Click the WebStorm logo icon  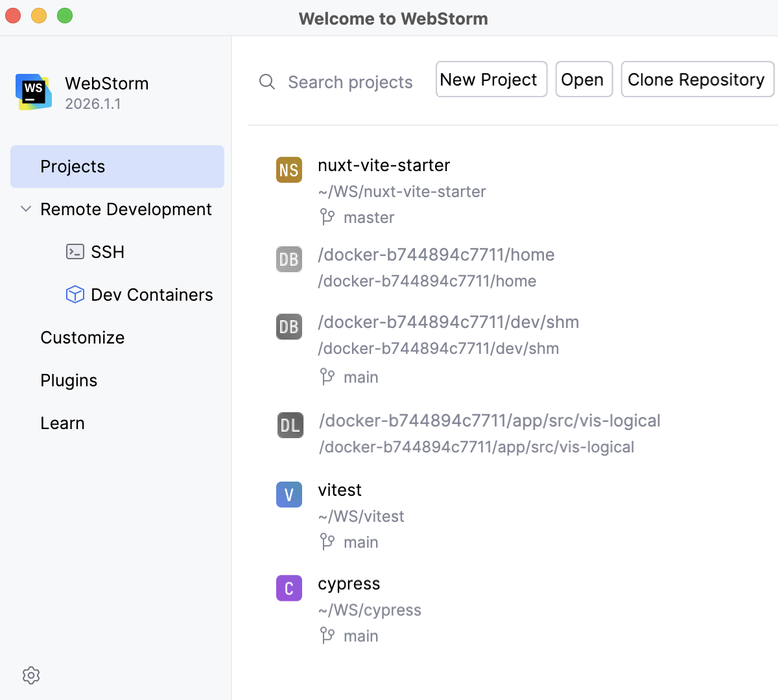coord(34,92)
